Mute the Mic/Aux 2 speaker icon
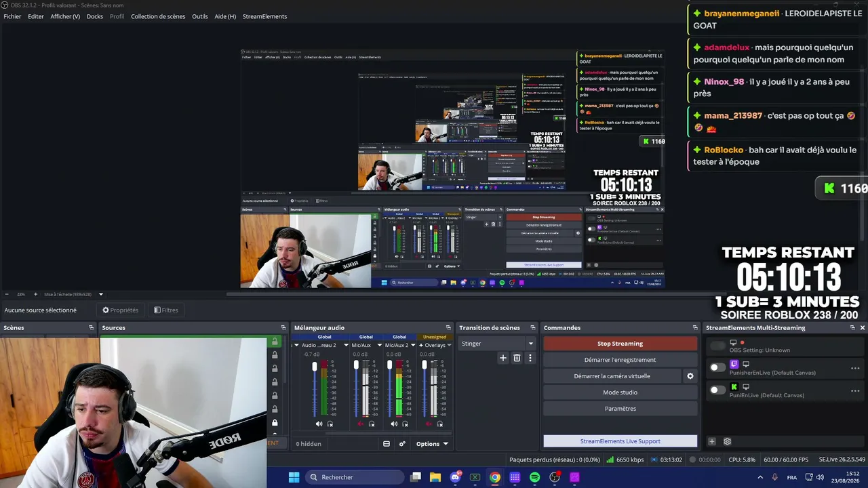This screenshot has height=488, width=868. click(x=394, y=424)
